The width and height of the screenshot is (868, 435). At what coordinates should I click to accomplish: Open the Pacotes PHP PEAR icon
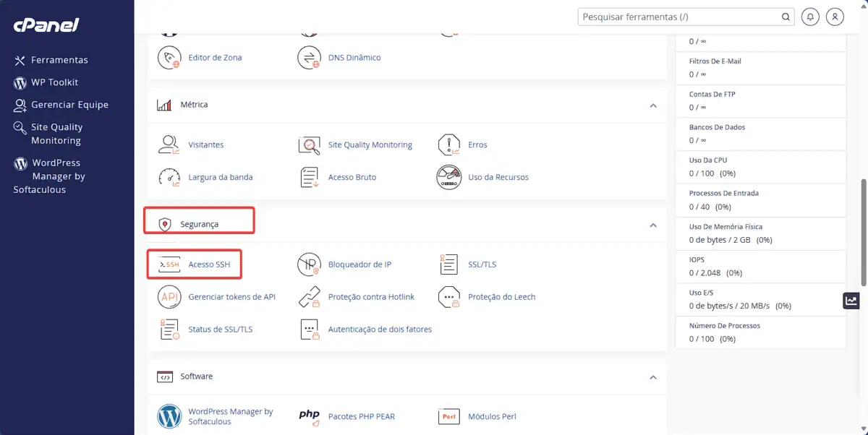[309, 416]
